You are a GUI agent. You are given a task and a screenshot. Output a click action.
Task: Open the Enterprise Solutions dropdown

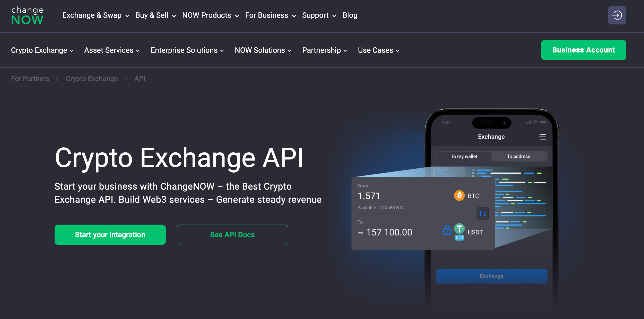(x=187, y=50)
